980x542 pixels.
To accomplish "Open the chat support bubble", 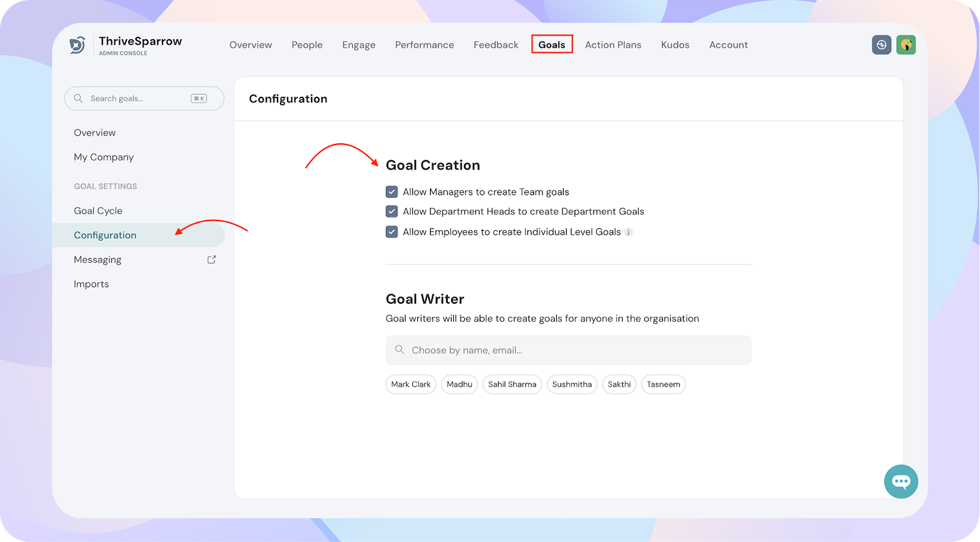I will (901, 481).
